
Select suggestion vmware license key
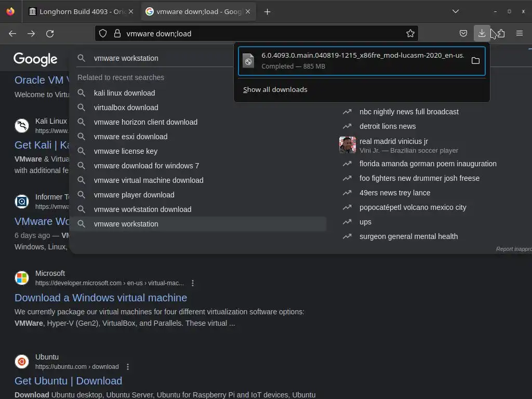point(126,151)
